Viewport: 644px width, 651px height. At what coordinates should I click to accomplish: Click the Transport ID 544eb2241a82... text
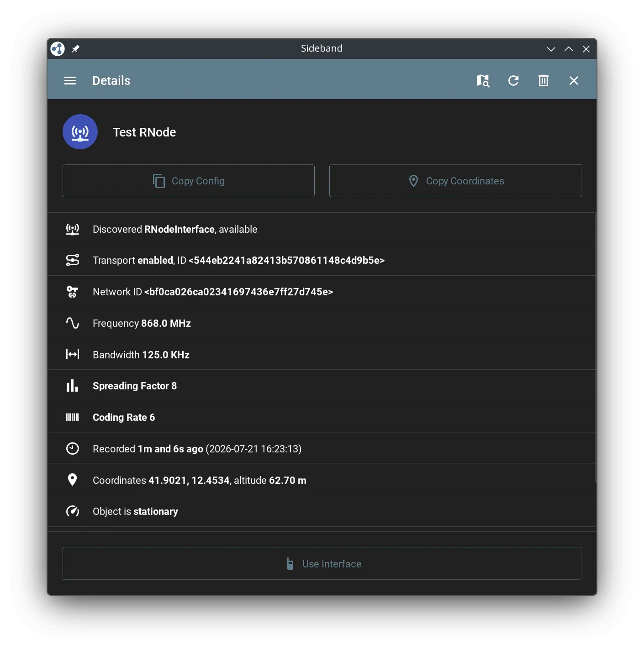coord(286,260)
